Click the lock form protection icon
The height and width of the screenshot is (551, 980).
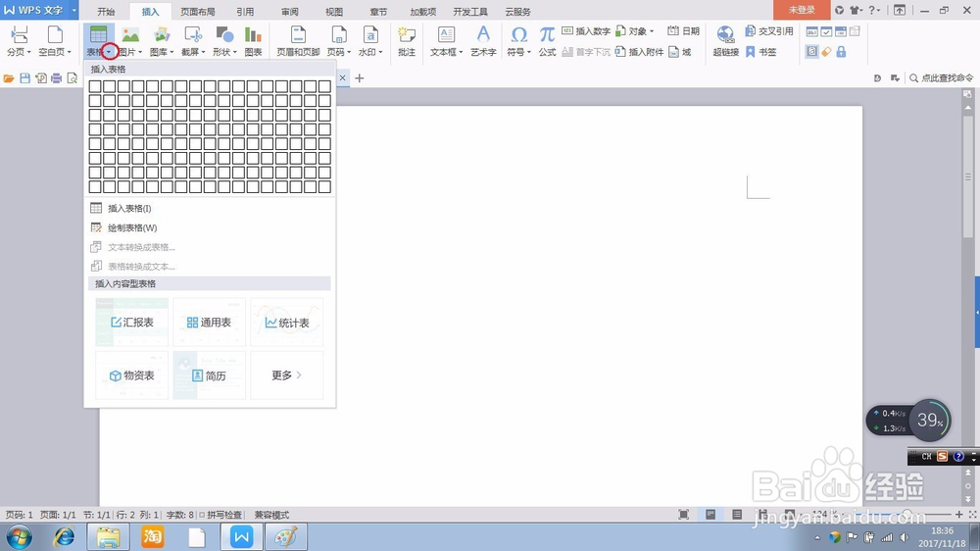(x=841, y=52)
